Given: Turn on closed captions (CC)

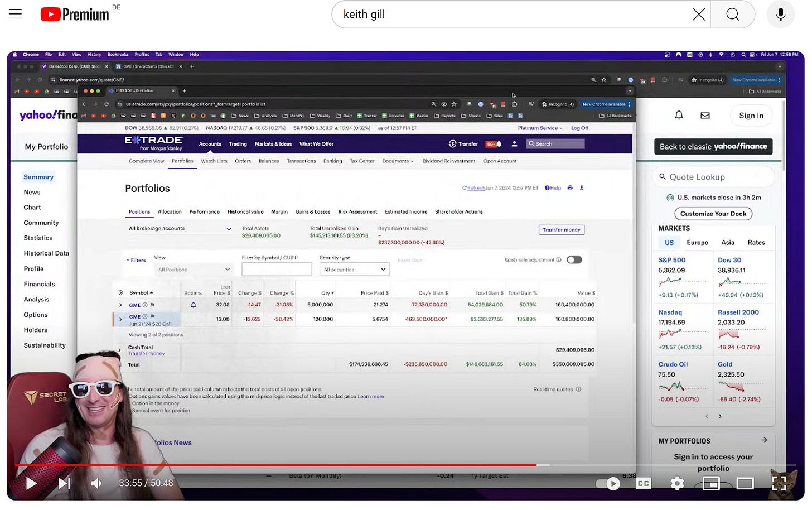Looking at the screenshot, I should (x=643, y=484).
